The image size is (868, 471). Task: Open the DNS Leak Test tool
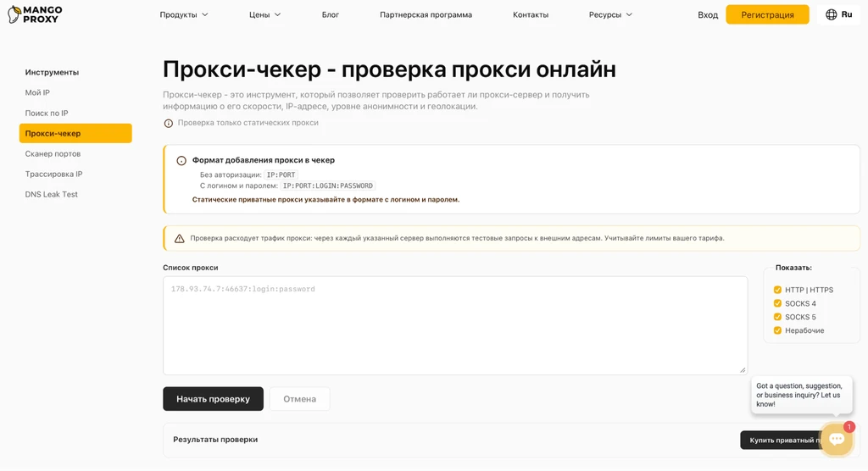(52, 194)
